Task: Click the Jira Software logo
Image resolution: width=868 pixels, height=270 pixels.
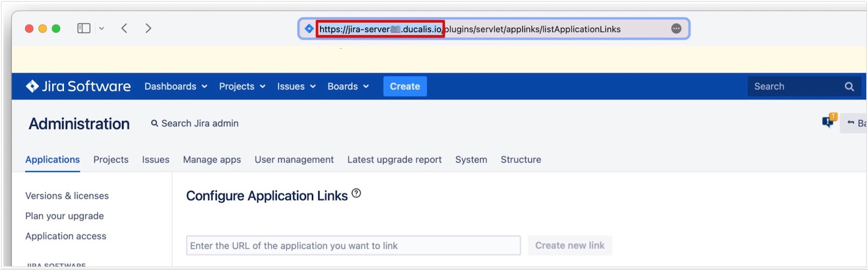Action: 79,86
